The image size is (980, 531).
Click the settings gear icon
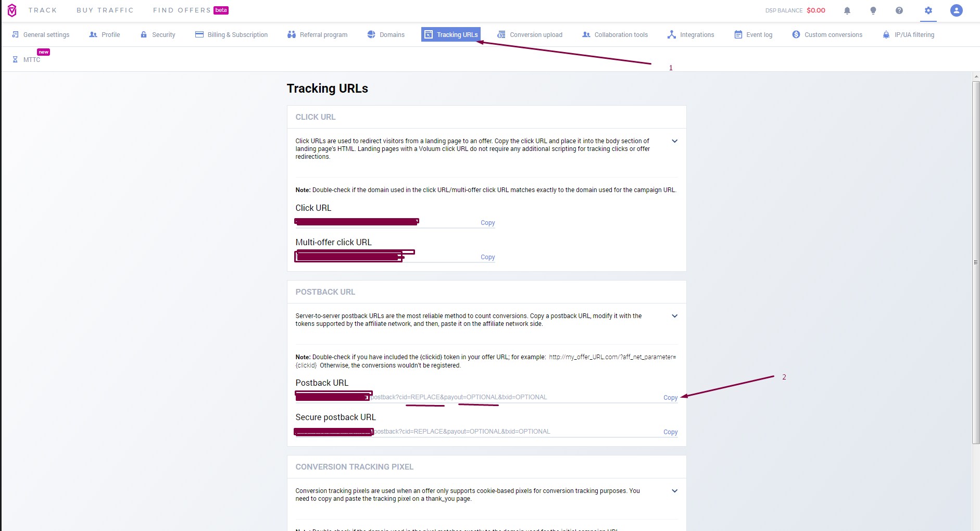[x=928, y=10]
